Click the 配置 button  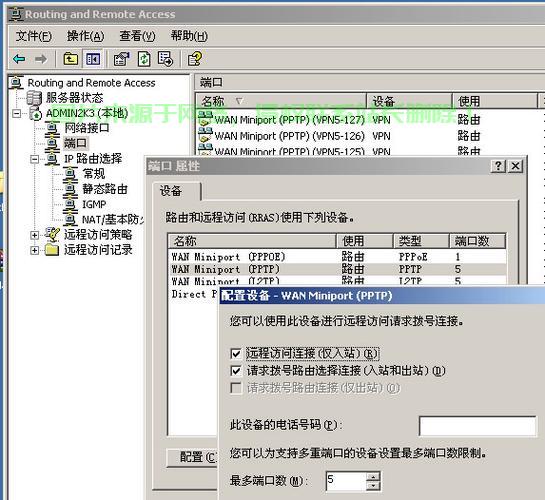(x=193, y=457)
